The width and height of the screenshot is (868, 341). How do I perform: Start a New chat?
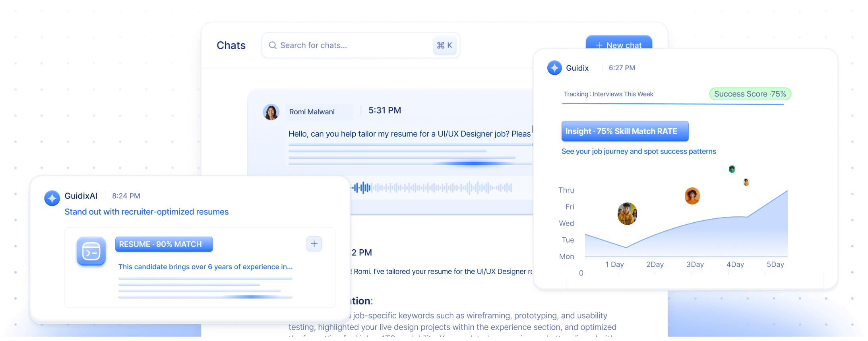pyautogui.click(x=619, y=42)
